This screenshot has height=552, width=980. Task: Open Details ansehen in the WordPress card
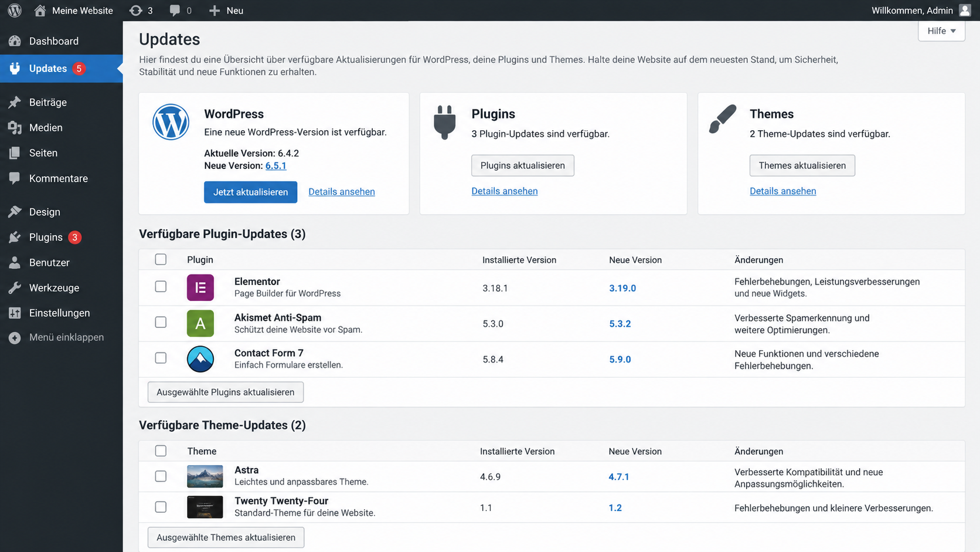click(x=342, y=192)
